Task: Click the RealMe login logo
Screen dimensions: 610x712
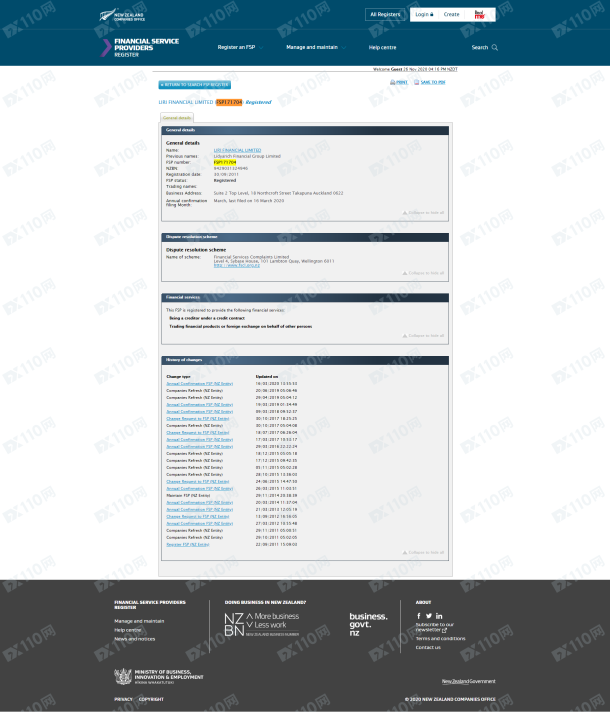Action: [x=480, y=15]
